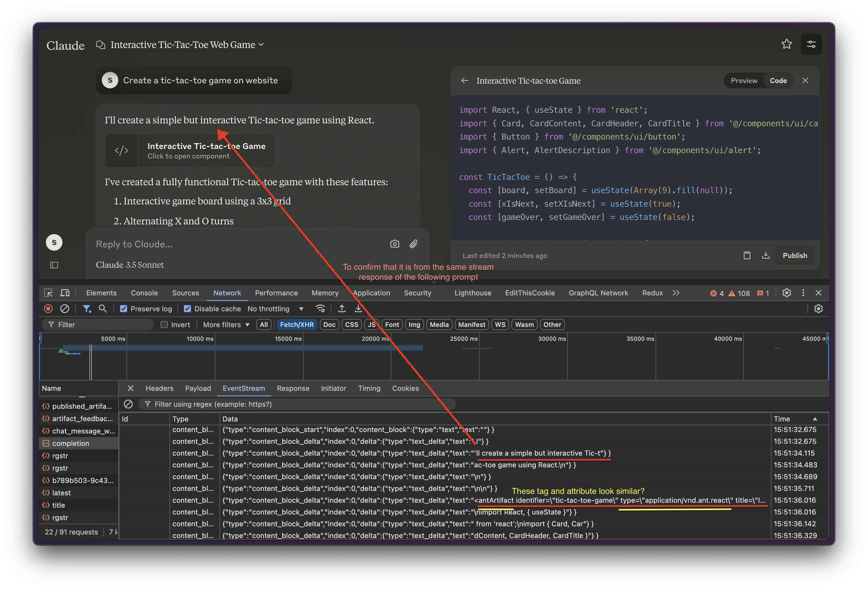Click the Publish button
The height and width of the screenshot is (589, 868).
pyautogui.click(x=794, y=255)
